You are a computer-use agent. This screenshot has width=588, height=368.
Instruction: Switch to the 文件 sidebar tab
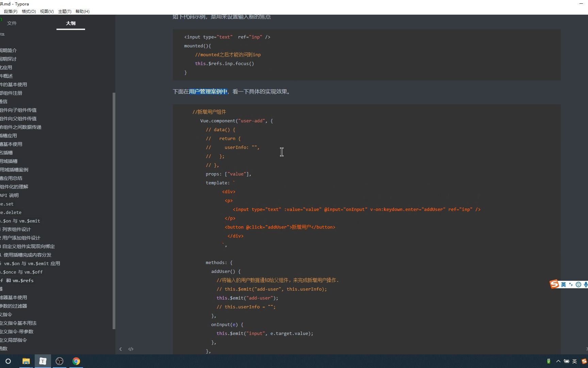pyautogui.click(x=12, y=23)
